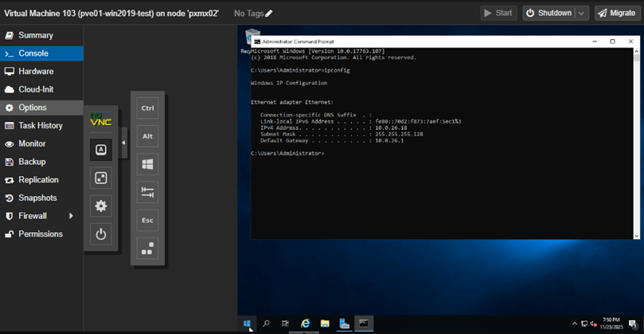Click the Migrate button
The width and height of the screenshot is (644, 334).
point(615,14)
